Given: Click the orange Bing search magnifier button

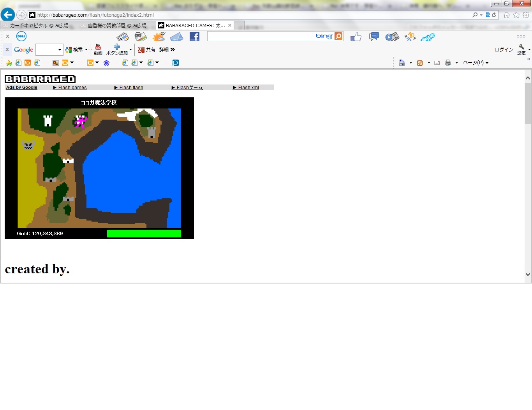Looking at the screenshot, I should 338,36.
